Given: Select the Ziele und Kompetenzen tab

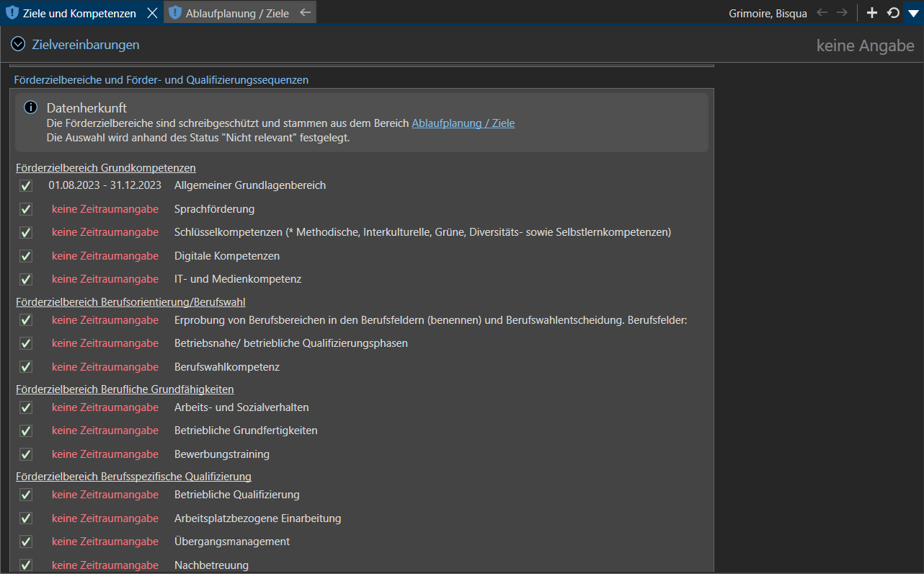Looking at the screenshot, I should (x=79, y=13).
